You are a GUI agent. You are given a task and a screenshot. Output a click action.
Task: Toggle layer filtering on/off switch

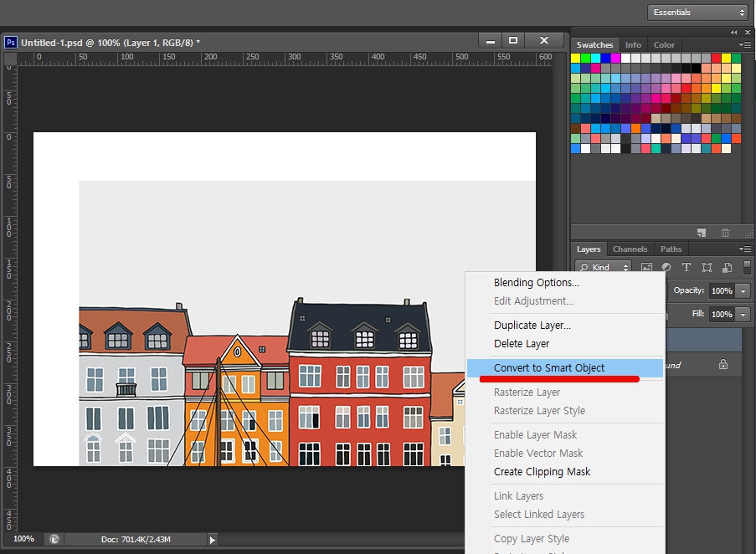[x=747, y=267]
